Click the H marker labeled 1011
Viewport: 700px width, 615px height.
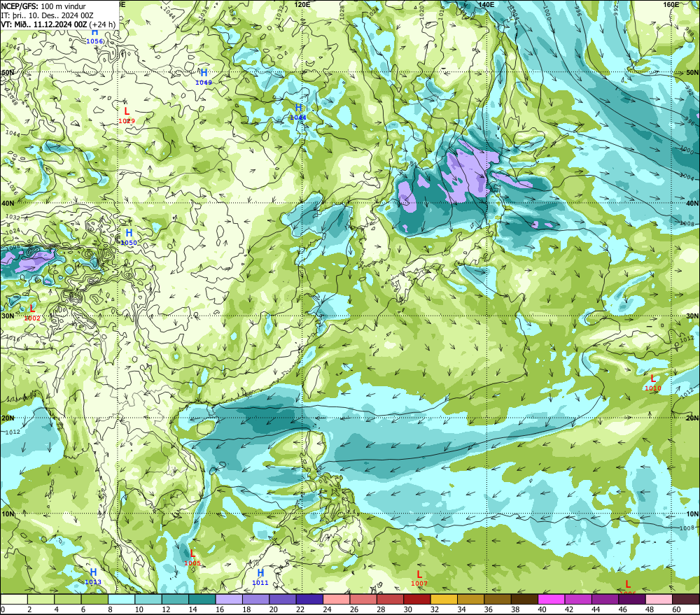[x=260, y=577]
